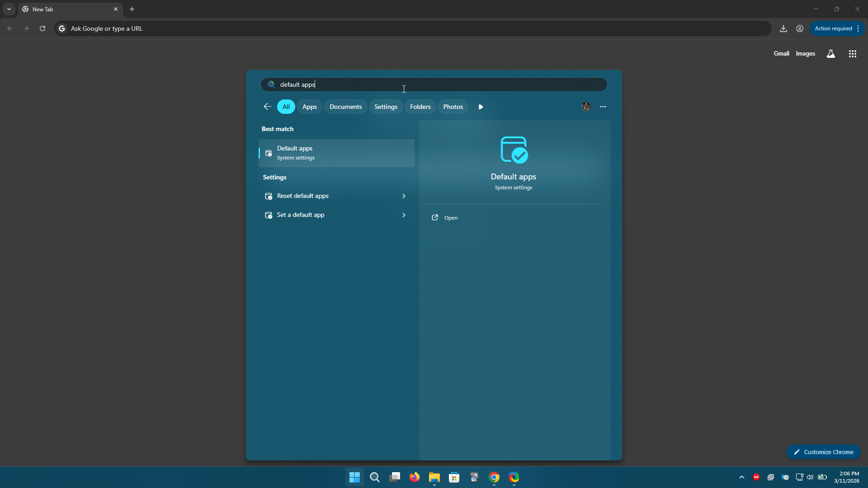868x488 pixels.
Task: Show hidden icons in the system tray
Action: click(741, 477)
